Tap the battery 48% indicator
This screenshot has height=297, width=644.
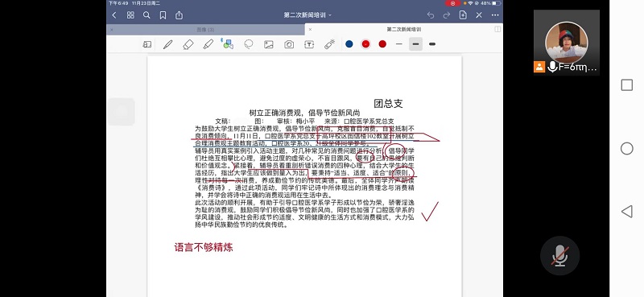click(490, 3)
